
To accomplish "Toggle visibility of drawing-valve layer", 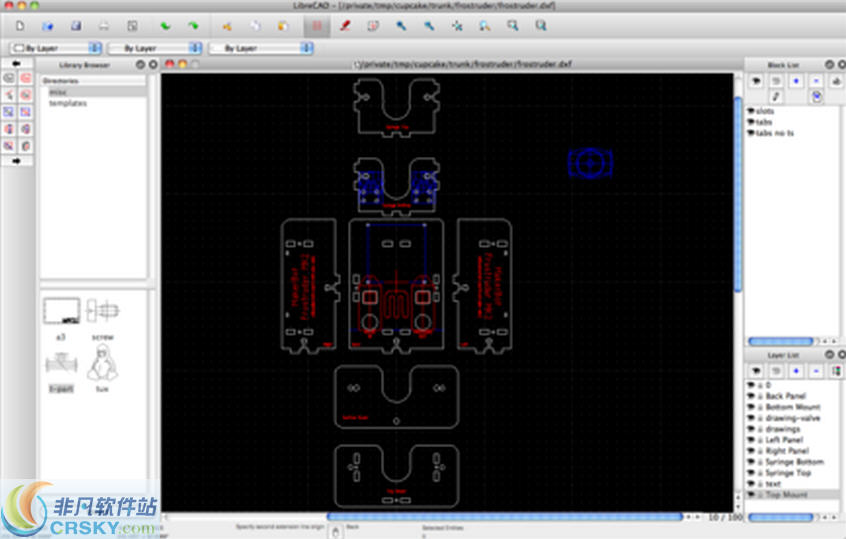I will pos(751,418).
